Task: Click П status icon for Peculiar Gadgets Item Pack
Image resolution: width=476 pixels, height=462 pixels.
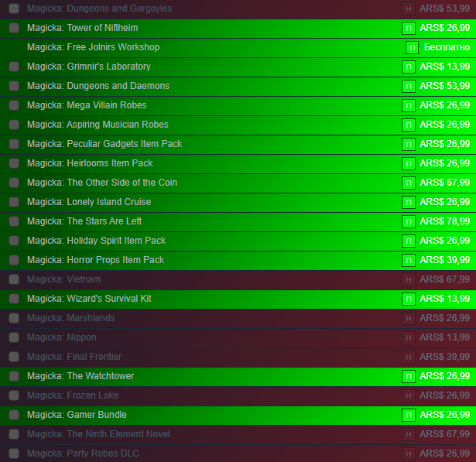Action: (x=409, y=144)
